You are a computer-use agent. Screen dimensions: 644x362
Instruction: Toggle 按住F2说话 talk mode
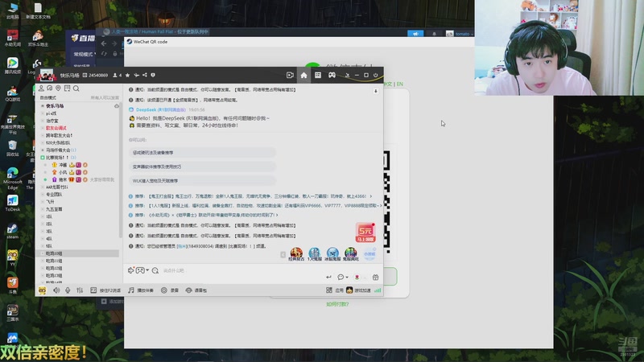pos(105,290)
